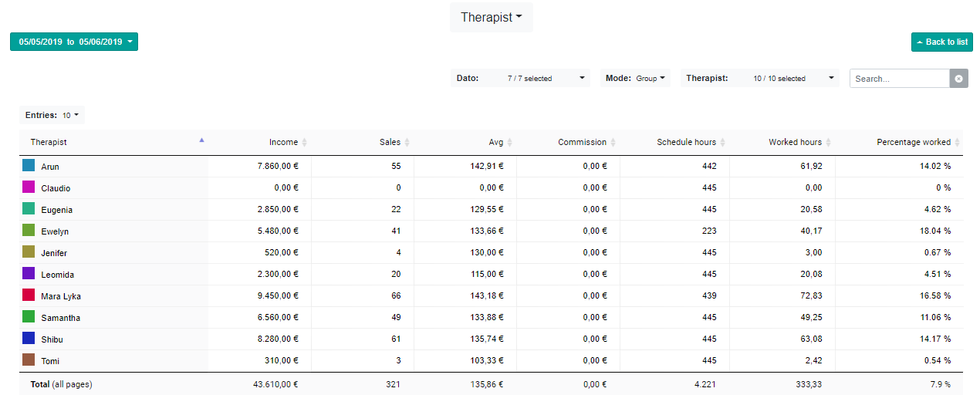Sort table by Sales column arrows
The height and width of the screenshot is (395, 980).
(x=407, y=143)
